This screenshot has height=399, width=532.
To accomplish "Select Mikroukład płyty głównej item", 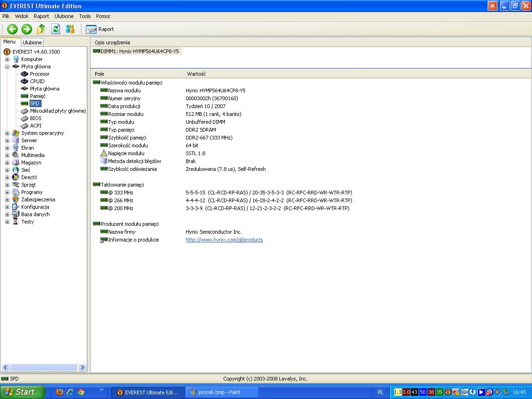I will (x=58, y=111).
